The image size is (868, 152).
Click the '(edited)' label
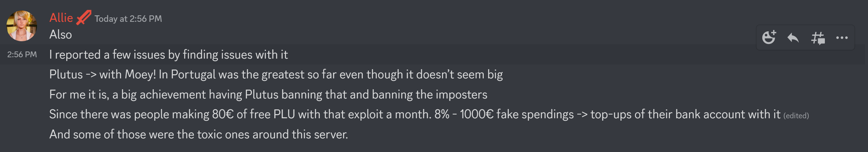[796, 116]
